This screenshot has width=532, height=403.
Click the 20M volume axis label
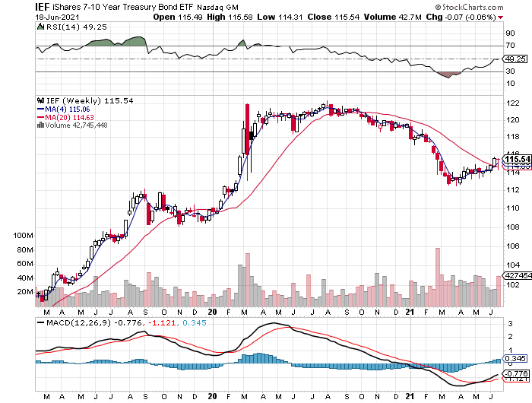pyautogui.click(x=25, y=292)
